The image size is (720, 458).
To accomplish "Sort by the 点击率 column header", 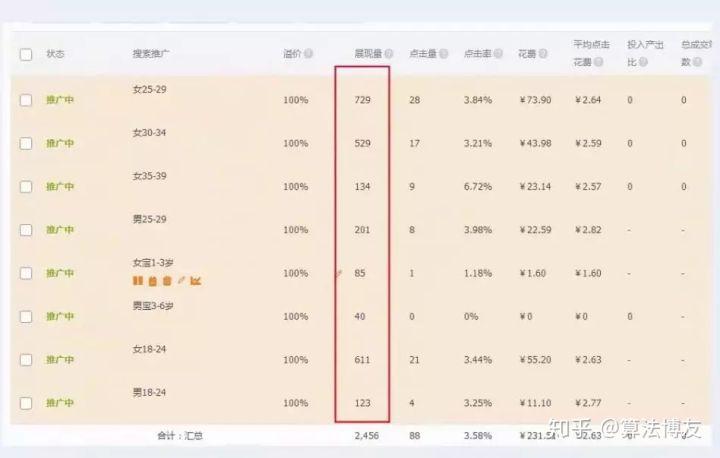I will (478, 54).
